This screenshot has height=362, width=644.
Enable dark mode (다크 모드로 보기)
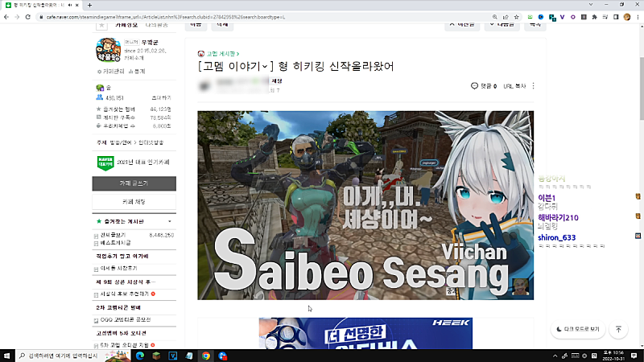tap(578, 329)
